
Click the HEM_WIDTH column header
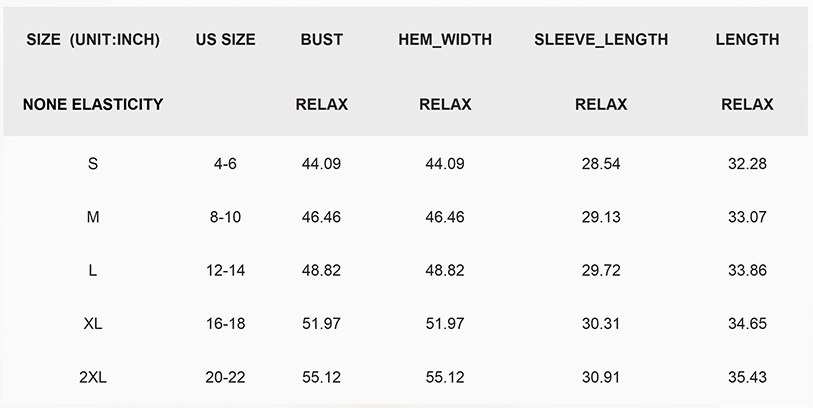(445, 40)
